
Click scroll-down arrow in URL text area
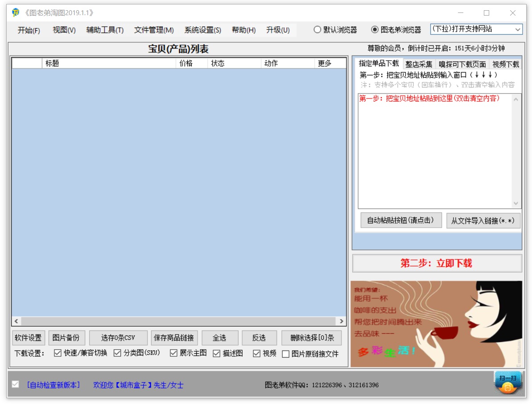516,204
